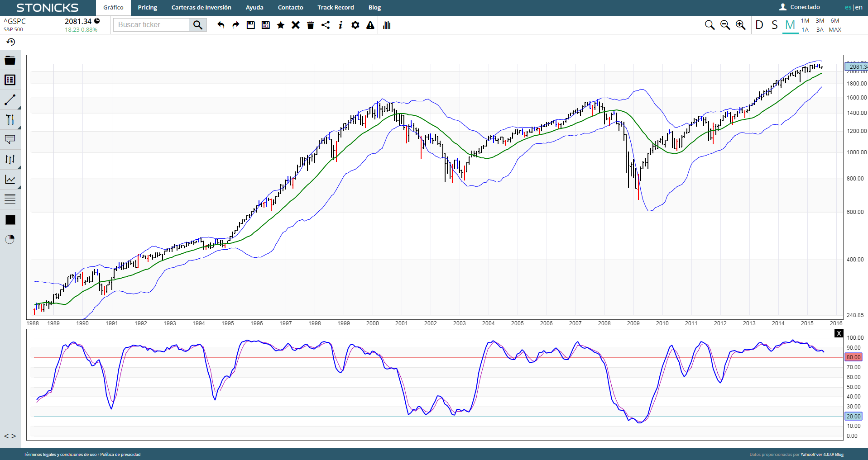868x460 pixels.
Task: Click the 2081.3 current price label on axis
Action: 857,67
